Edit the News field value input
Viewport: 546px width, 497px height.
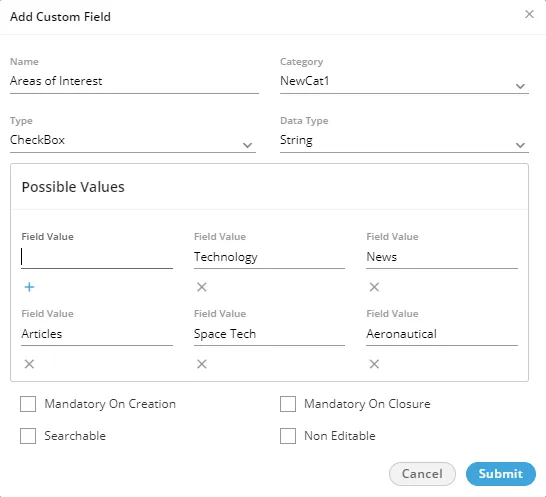click(x=442, y=258)
